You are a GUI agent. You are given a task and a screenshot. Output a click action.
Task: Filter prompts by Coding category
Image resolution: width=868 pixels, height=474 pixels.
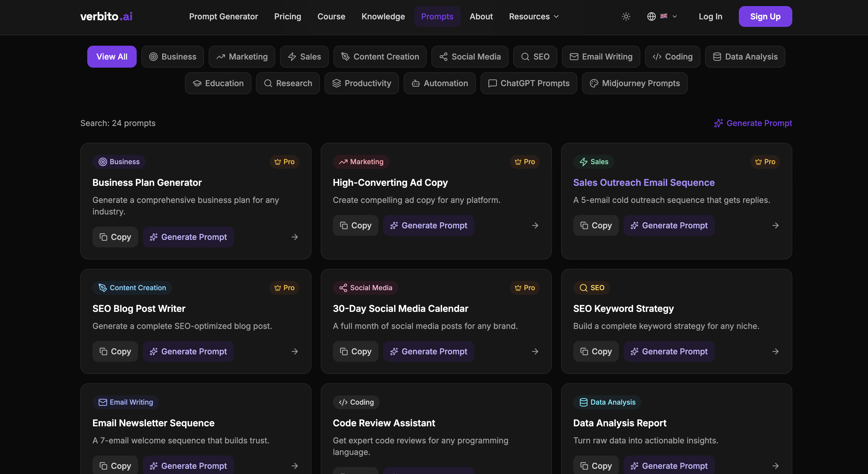click(x=673, y=57)
